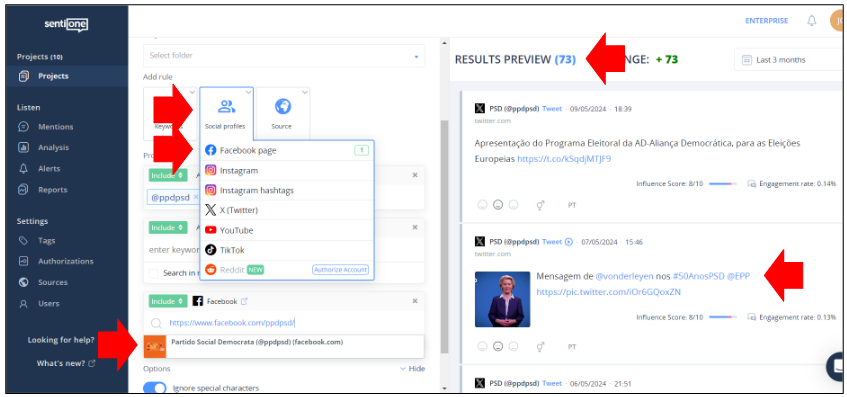Open the @vonderleyen mention link
Screen dimensions: 847x397
(x=624, y=276)
